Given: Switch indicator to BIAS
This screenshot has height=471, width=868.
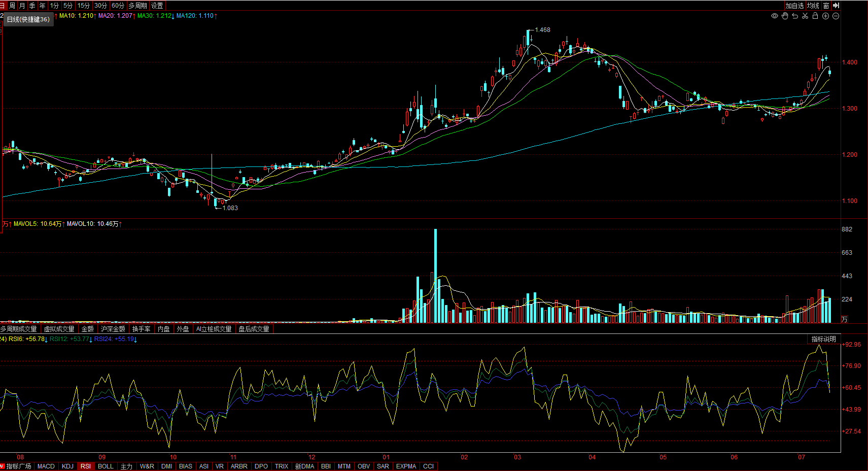Looking at the screenshot, I should click(x=186, y=466).
